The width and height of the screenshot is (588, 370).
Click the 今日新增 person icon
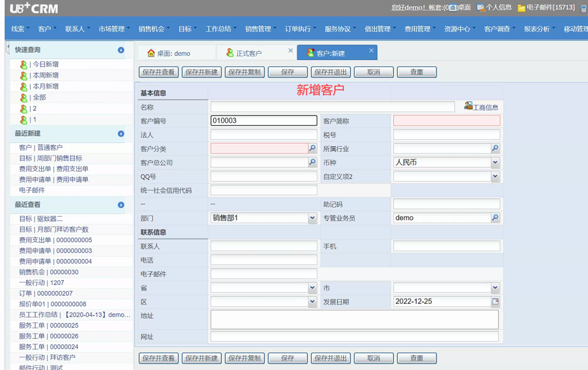click(23, 64)
